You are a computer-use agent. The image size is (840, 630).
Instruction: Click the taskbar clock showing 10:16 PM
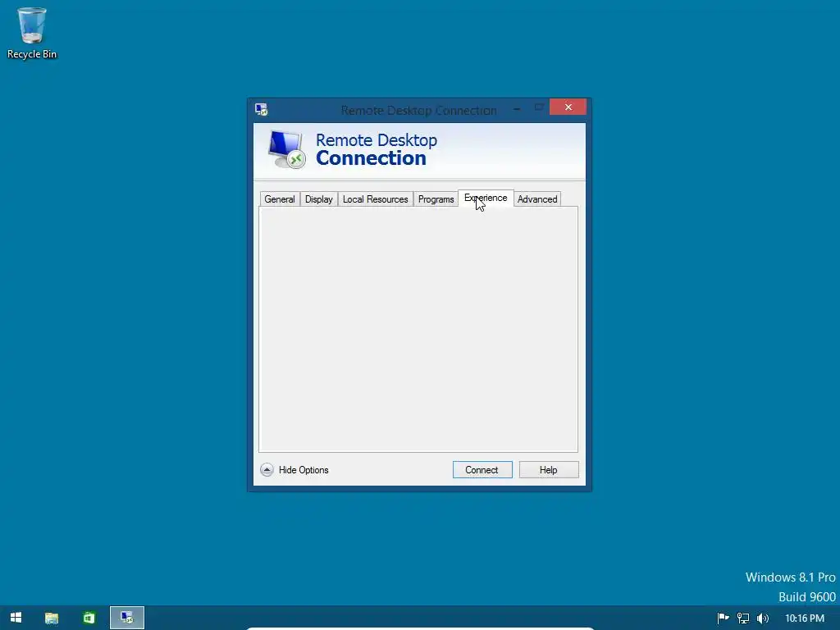coord(805,619)
